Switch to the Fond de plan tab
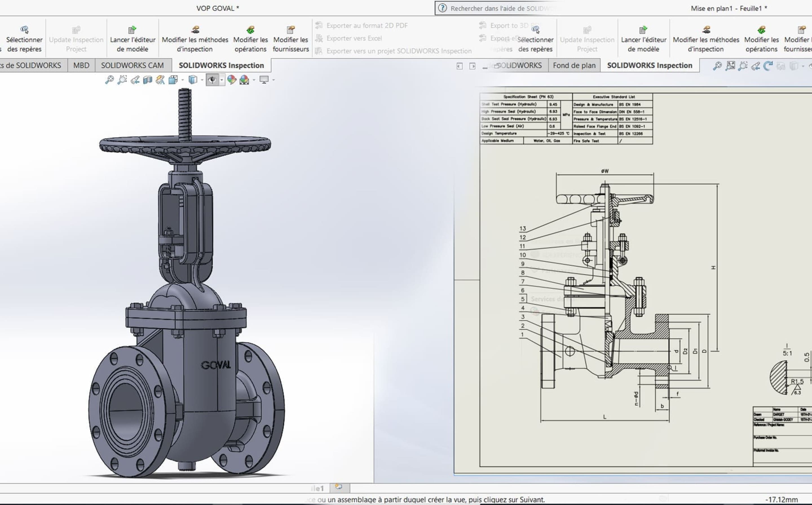The height and width of the screenshot is (505, 812). tap(574, 65)
